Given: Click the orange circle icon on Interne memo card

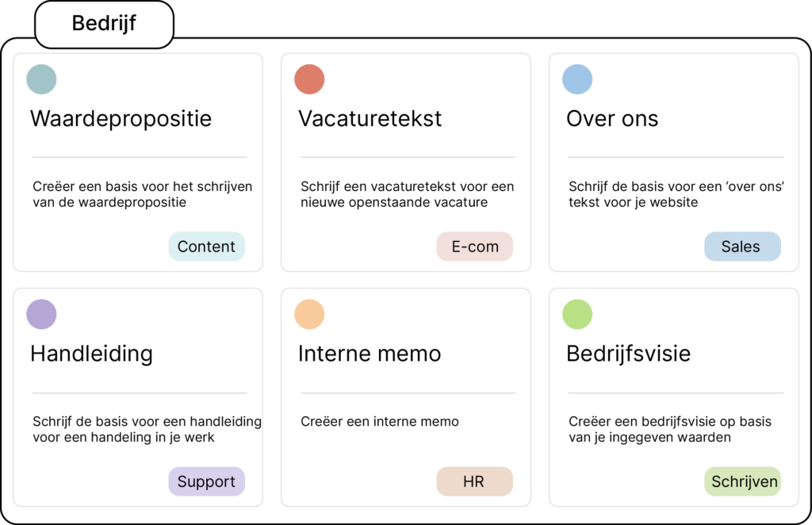Looking at the screenshot, I should (x=309, y=314).
